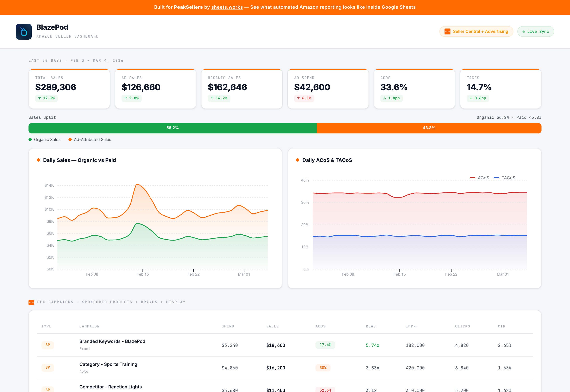Select the Branded Keywords - BlazePod campaign name

point(112,341)
